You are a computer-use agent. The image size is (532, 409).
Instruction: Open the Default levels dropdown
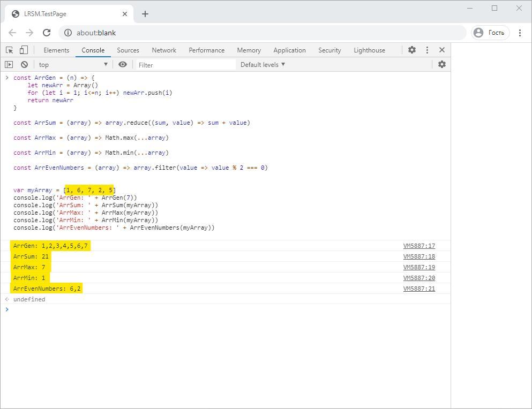click(263, 65)
